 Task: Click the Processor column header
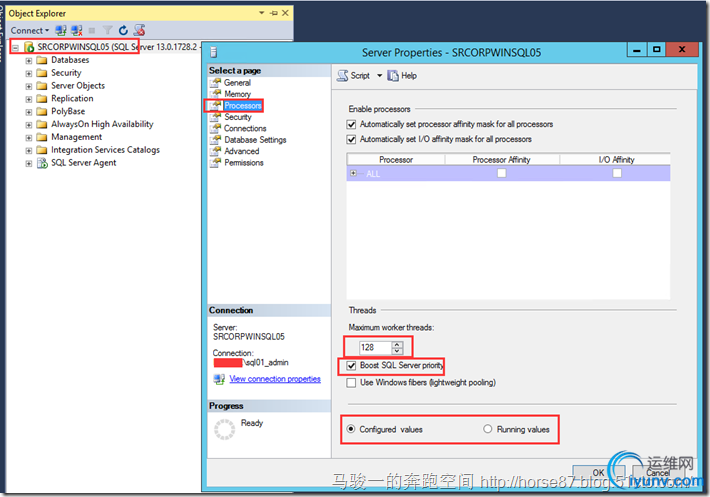point(396,159)
